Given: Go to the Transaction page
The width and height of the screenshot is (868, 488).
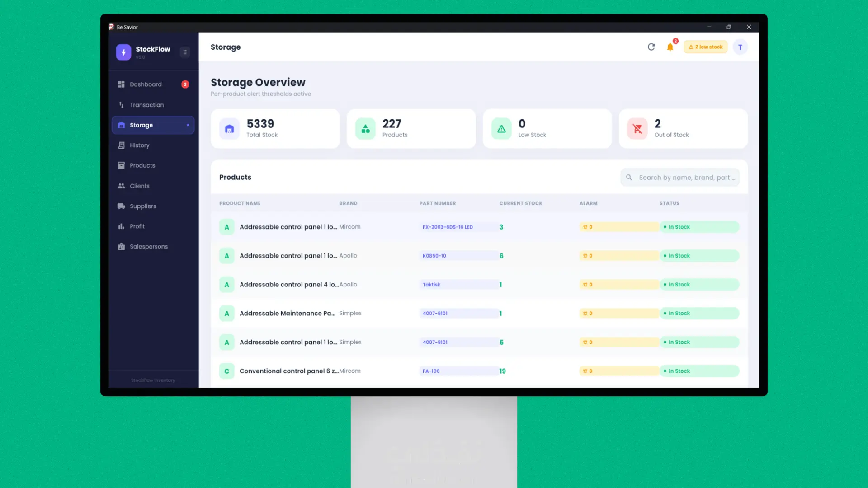Looking at the screenshot, I should point(146,105).
